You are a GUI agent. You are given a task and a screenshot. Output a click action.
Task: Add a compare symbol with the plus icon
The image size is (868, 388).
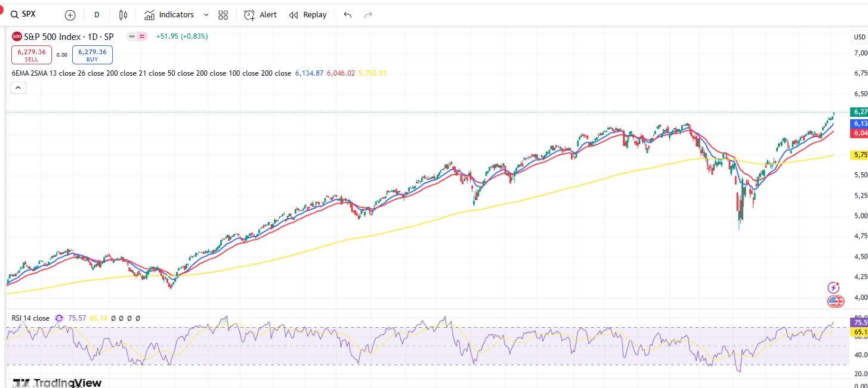click(70, 15)
